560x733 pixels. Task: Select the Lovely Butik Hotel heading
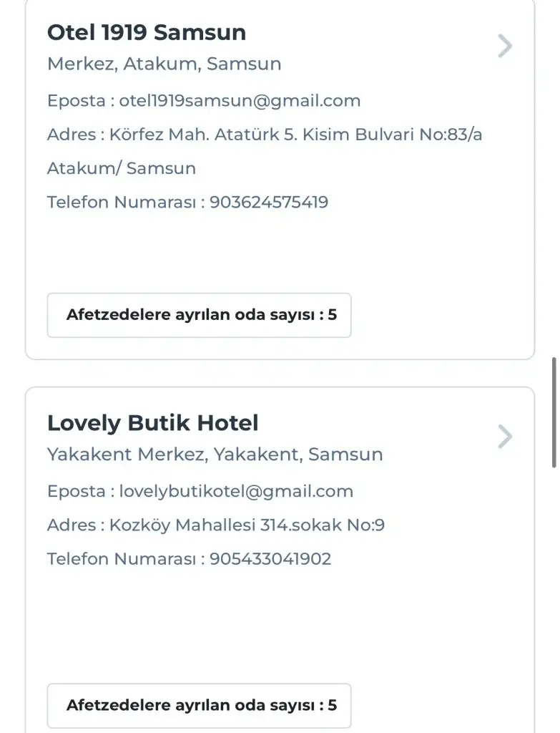(x=152, y=423)
